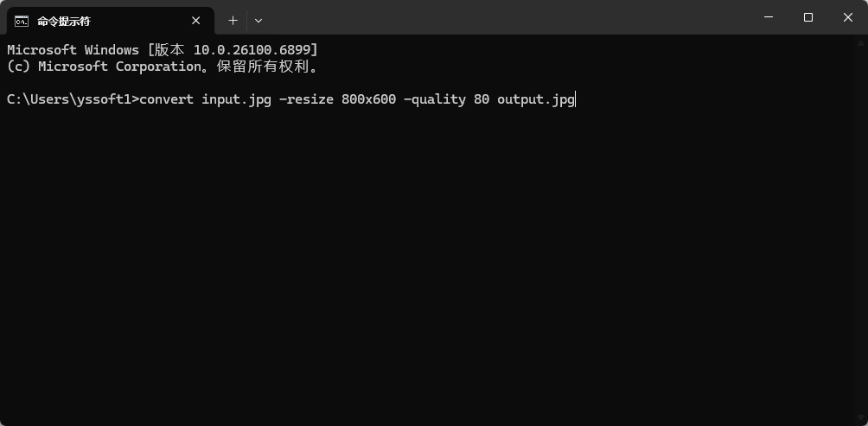This screenshot has height=426, width=868.
Task: Close the 命令提示符 tab
Action: pos(197,21)
